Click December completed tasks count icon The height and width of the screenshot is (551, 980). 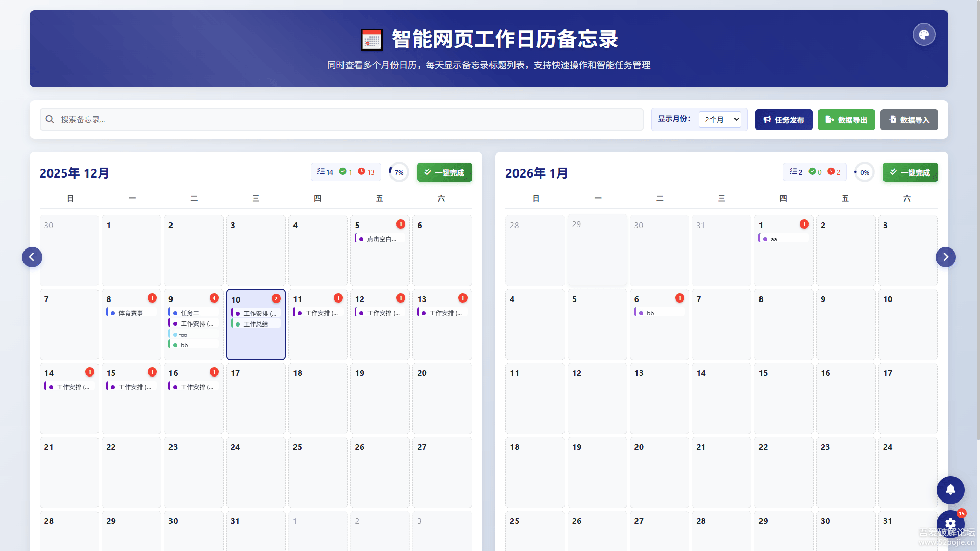(343, 172)
